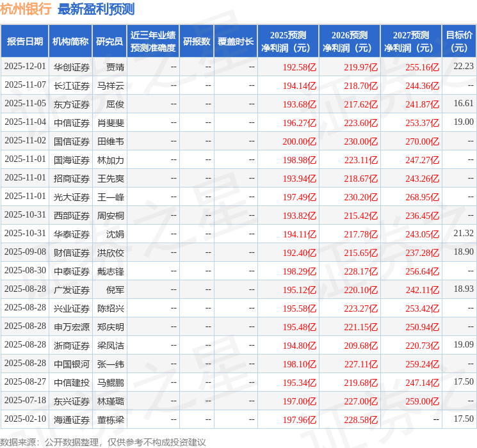Click the 研究员 column header
The width and height of the screenshot is (477, 448).
(x=109, y=42)
